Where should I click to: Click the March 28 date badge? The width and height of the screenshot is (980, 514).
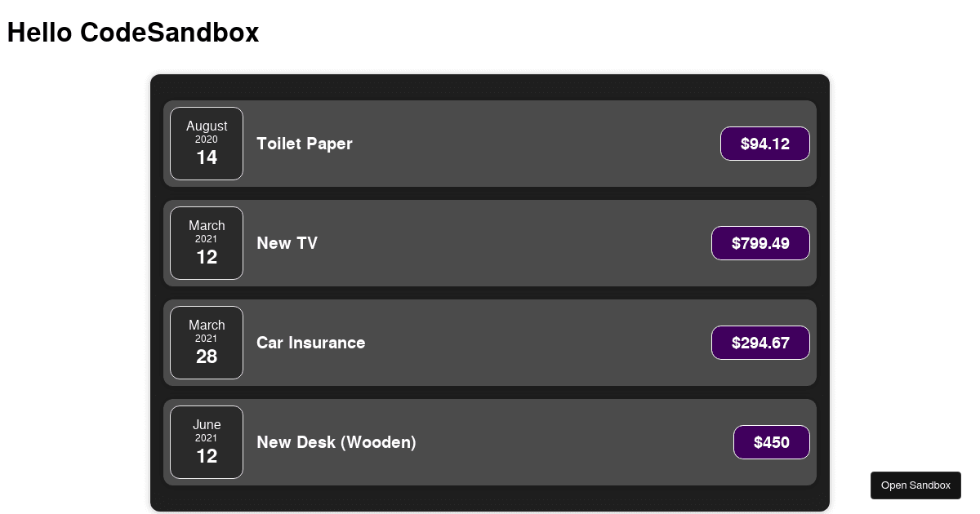(207, 343)
